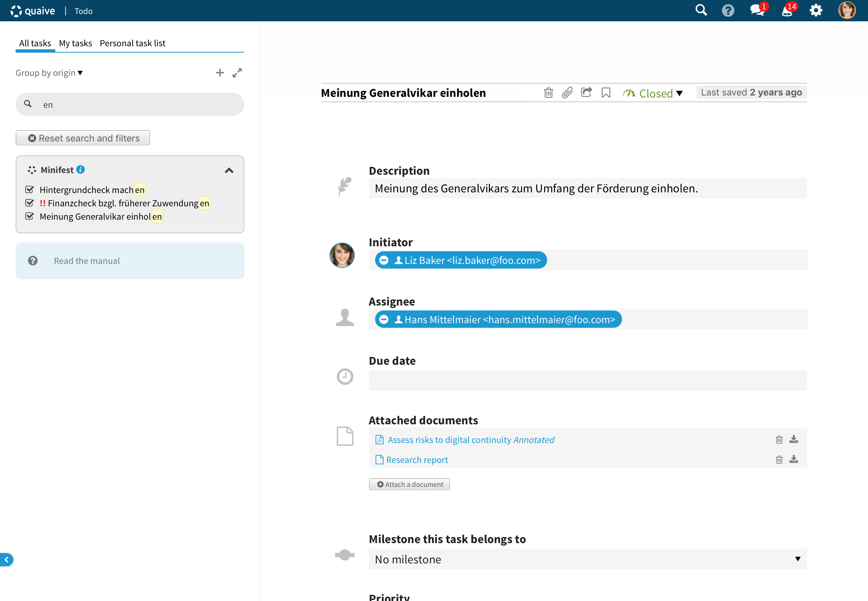The height and width of the screenshot is (601, 868).
Task: Switch to My tasks tab
Action: click(75, 43)
